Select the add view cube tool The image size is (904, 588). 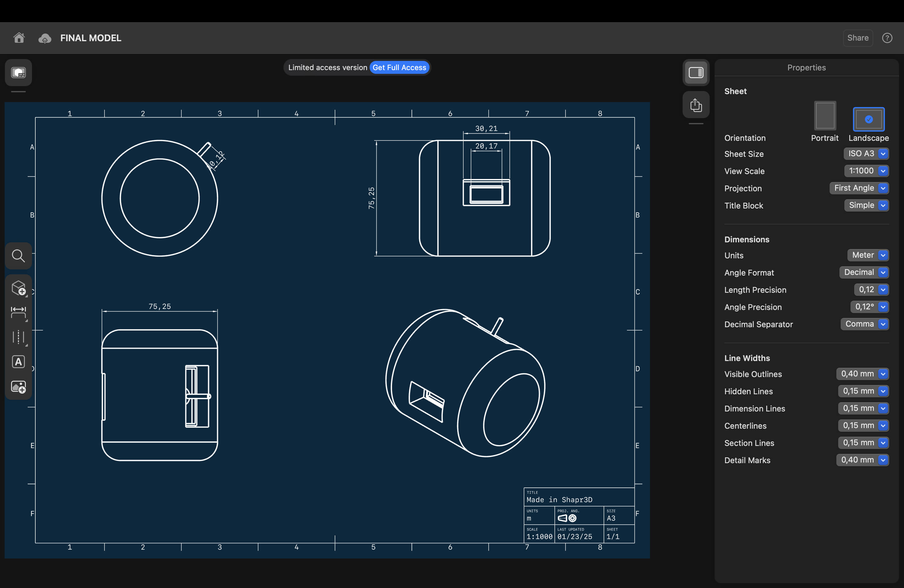pos(18,288)
